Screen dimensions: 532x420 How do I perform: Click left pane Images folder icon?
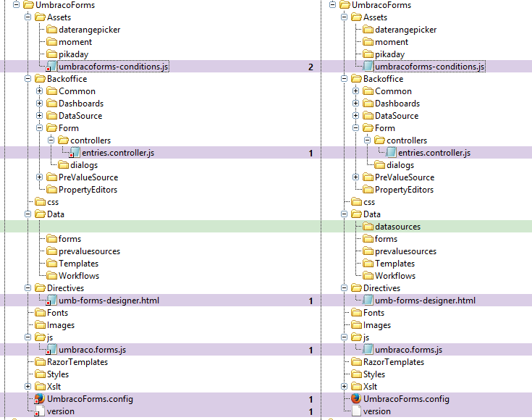[40, 324]
